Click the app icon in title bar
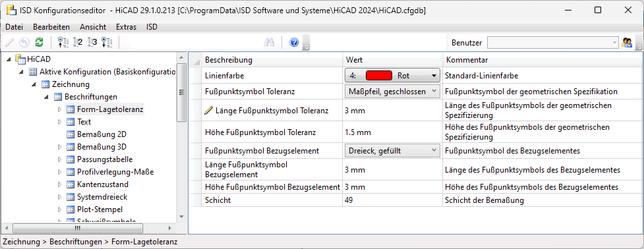Image resolution: width=644 pixels, height=249 pixels. coord(11,11)
